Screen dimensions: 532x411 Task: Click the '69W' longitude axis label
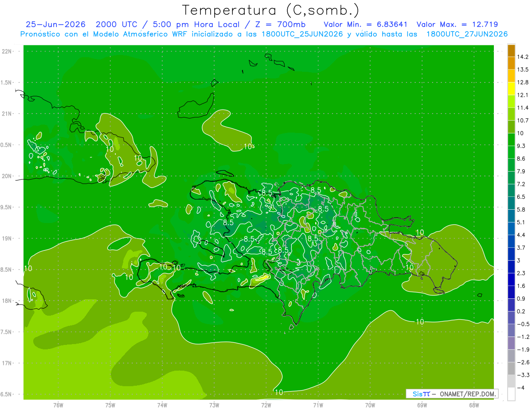pyautogui.click(x=422, y=405)
